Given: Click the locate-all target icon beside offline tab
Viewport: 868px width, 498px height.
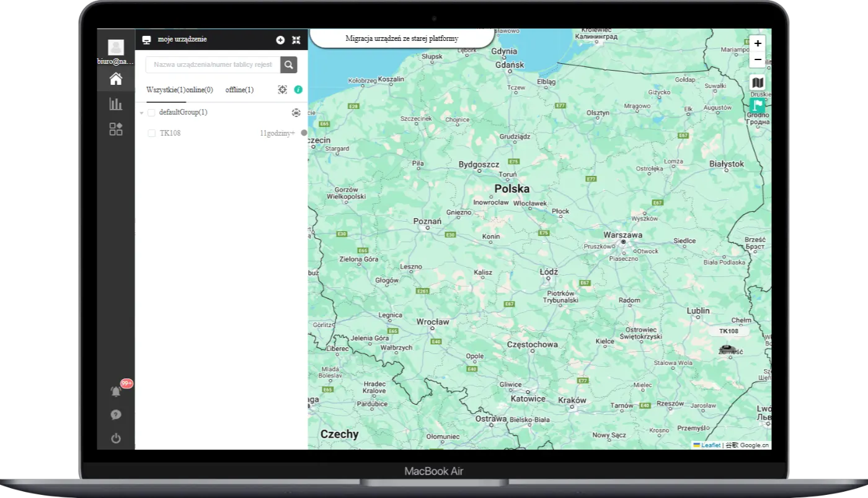Looking at the screenshot, I should tap(283, 90).
